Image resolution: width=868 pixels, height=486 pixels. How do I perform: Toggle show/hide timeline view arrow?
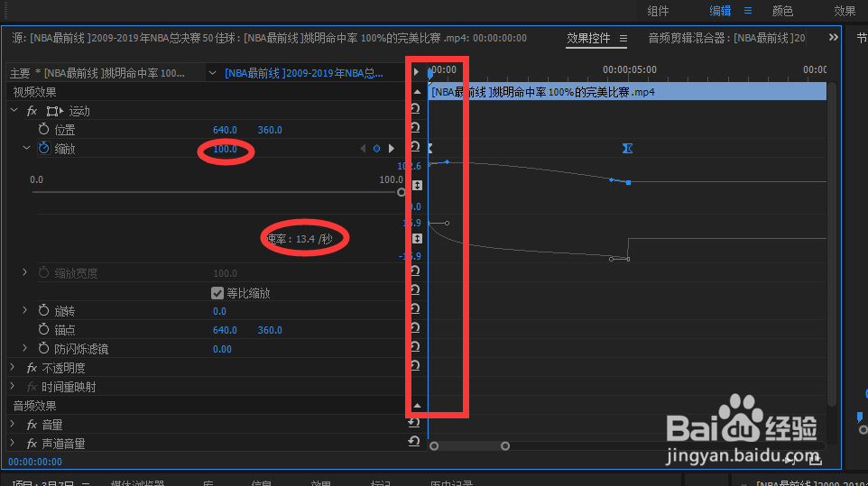(416, 71)
